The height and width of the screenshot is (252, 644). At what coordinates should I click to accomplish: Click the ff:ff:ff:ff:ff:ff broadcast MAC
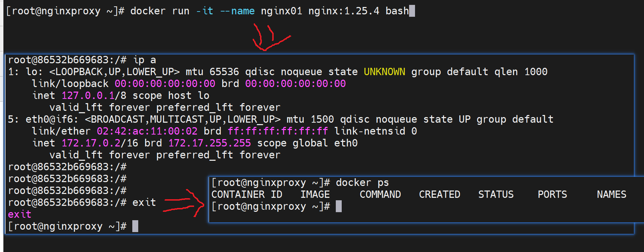click(277, 131)
